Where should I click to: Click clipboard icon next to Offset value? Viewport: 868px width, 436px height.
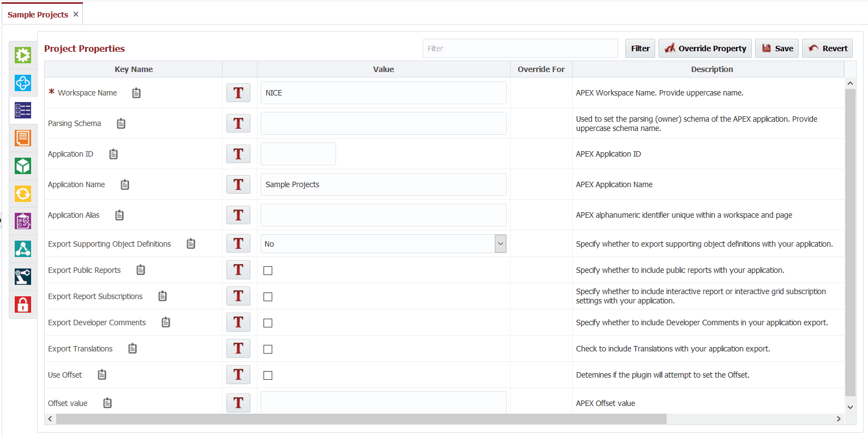[107, 403]
